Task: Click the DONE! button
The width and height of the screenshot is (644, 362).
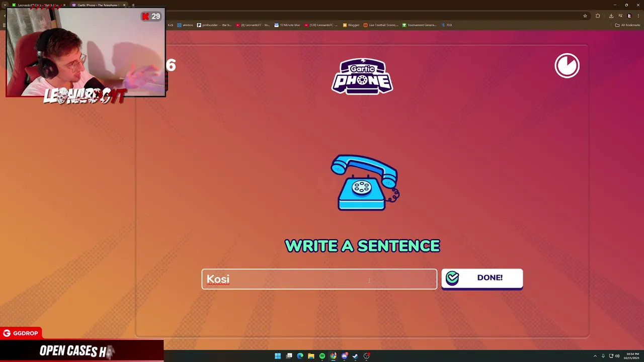Action: (482, 278)
